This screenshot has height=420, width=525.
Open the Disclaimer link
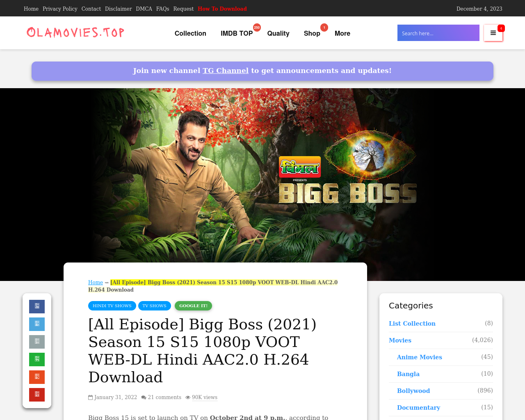coord(119,9)
